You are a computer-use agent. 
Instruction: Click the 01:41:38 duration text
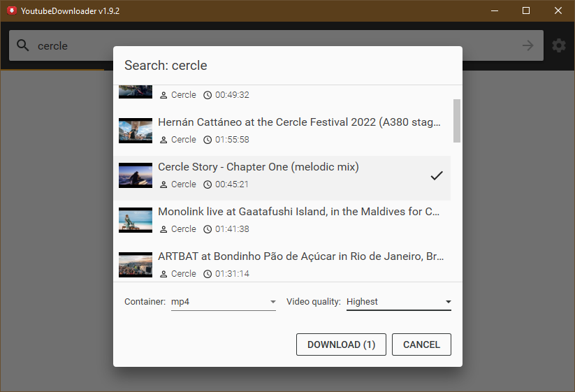[232, 229]
